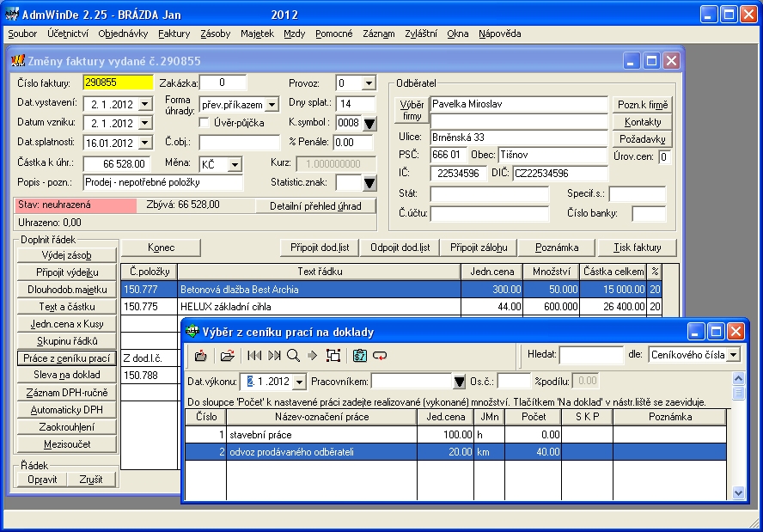
Task: Click the Výběr firmy button
Action: pos(412,110)
